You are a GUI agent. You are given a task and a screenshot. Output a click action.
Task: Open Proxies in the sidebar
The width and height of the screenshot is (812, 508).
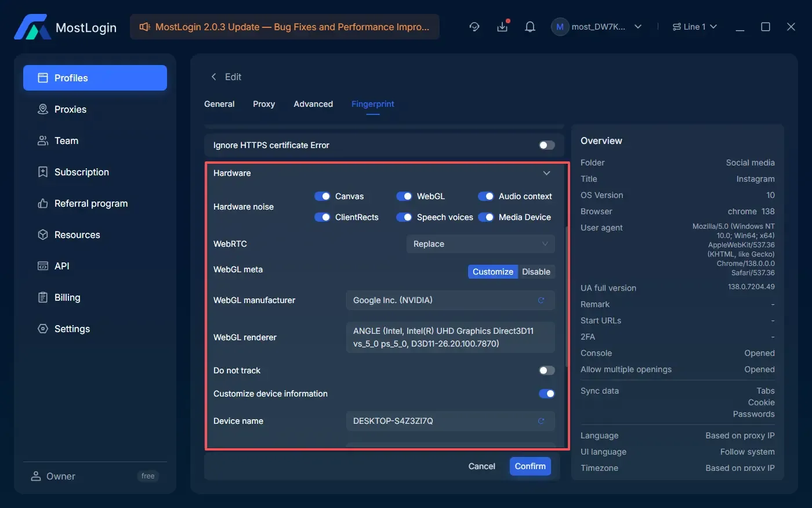(95, 109)
